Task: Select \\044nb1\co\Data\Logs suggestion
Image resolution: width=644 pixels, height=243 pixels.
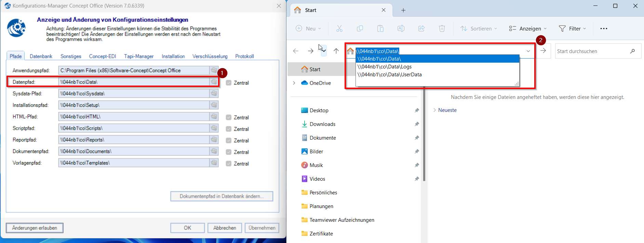Action: (438, 67)
